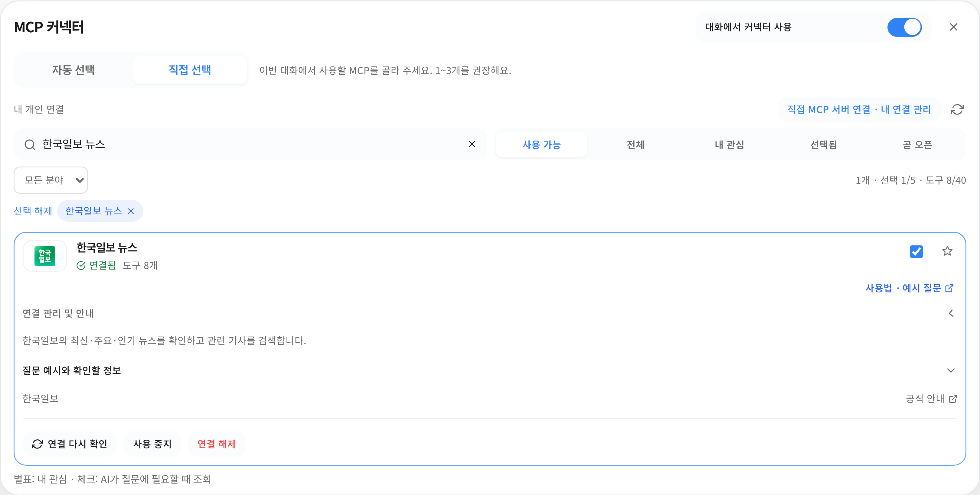Switch to the 자동 선택 tab
980x495 pixels.
pos(73,70)
